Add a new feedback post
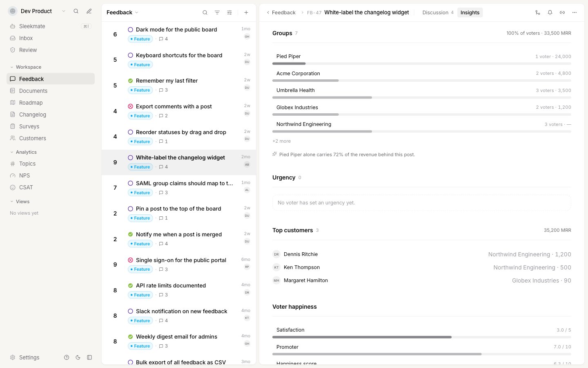 [246, 13]
